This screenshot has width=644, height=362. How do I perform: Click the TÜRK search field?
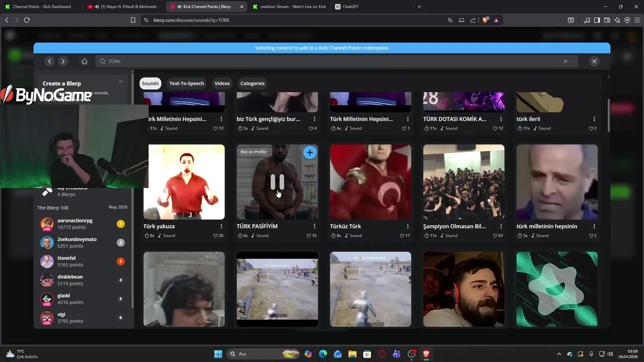336,61
